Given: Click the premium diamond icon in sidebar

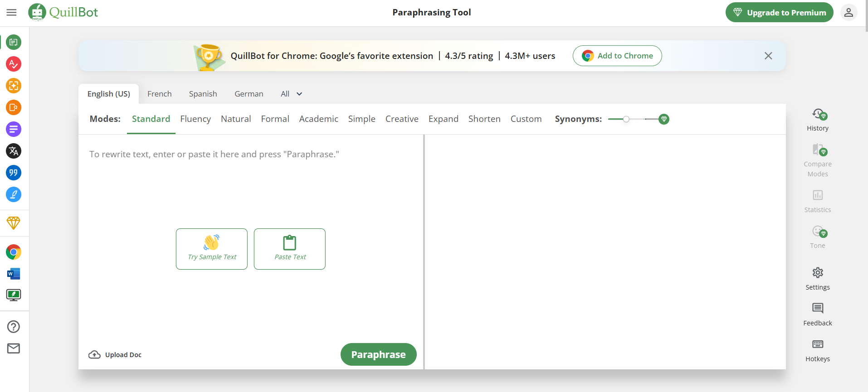Looking at the screenshot, I should (14, 223).
